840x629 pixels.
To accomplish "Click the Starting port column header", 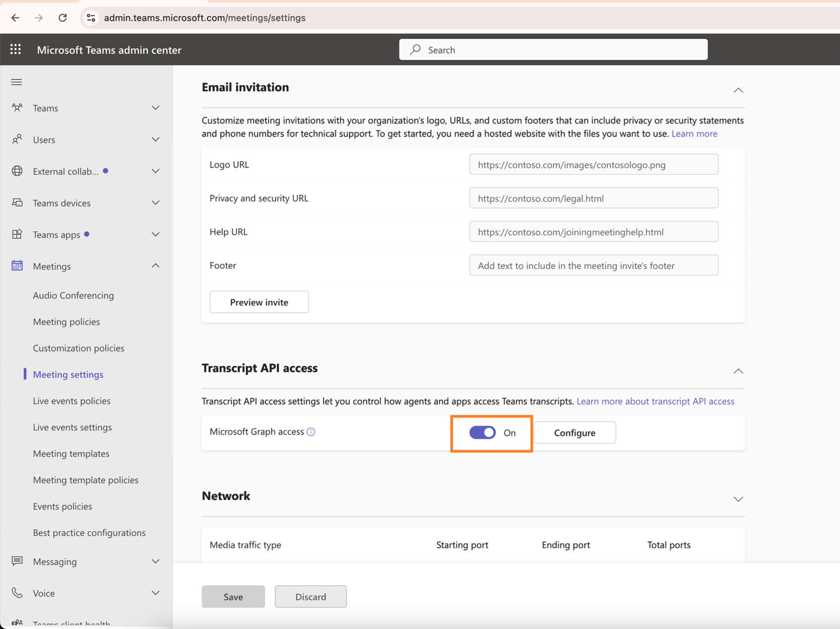I will pos(462,545).
